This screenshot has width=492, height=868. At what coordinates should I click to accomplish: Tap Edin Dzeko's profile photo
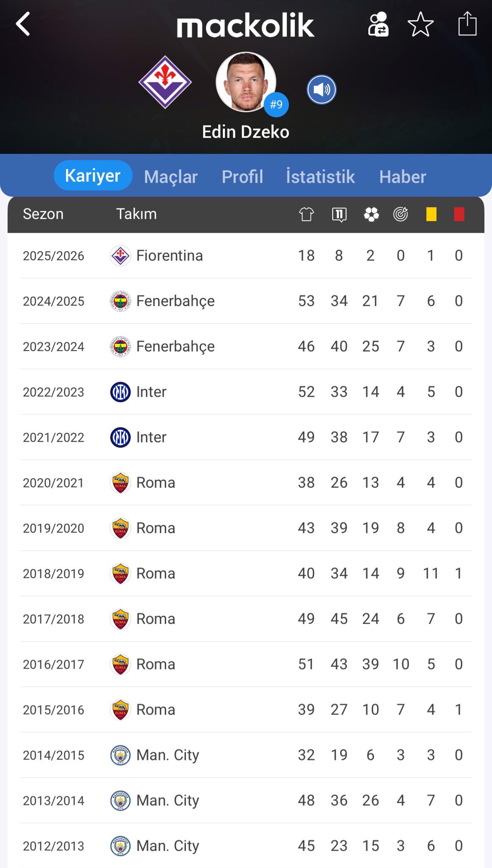pyautogui.click(x=246, y=82)
